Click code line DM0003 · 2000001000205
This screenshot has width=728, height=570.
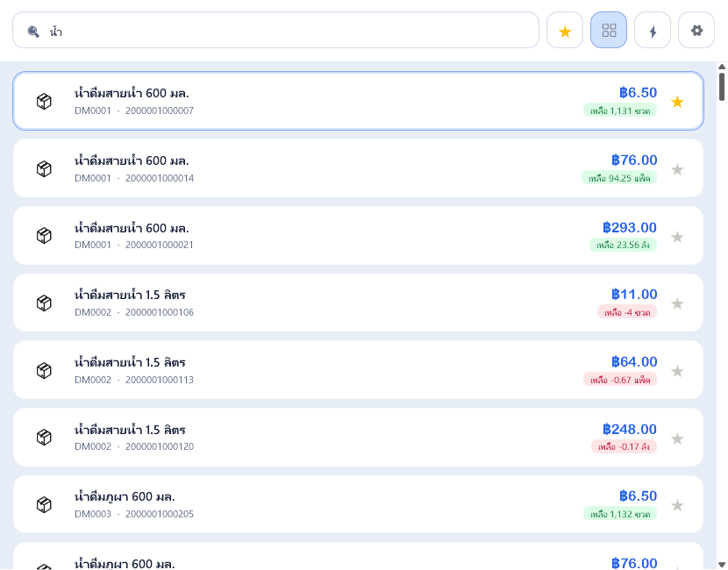coord(134,514)
